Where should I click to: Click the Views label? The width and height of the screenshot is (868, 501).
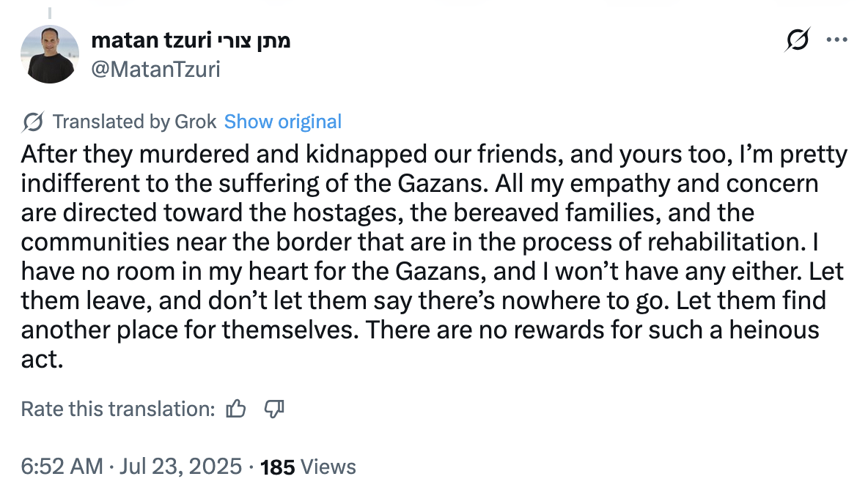tap(328, 467)
